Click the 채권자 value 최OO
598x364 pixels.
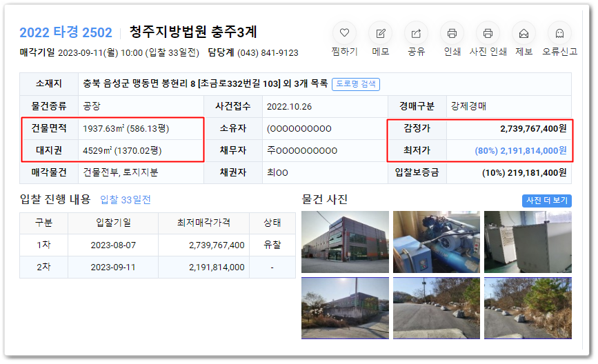277,172
